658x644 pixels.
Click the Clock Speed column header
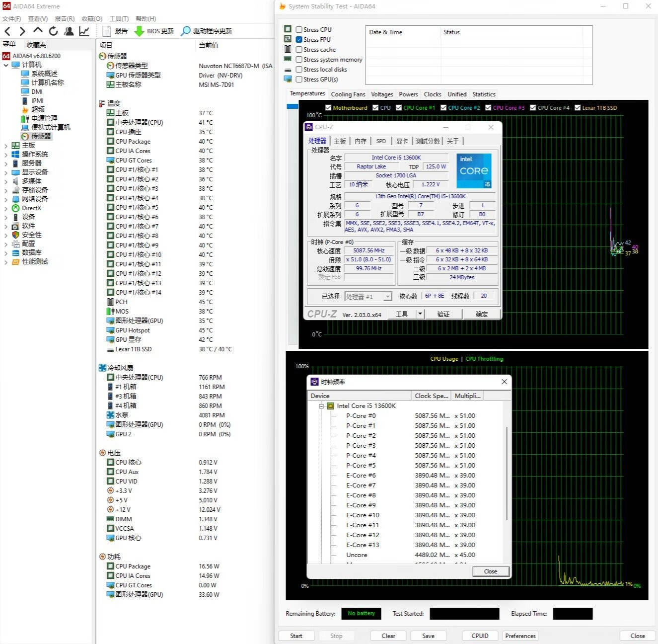click(431, 396)
